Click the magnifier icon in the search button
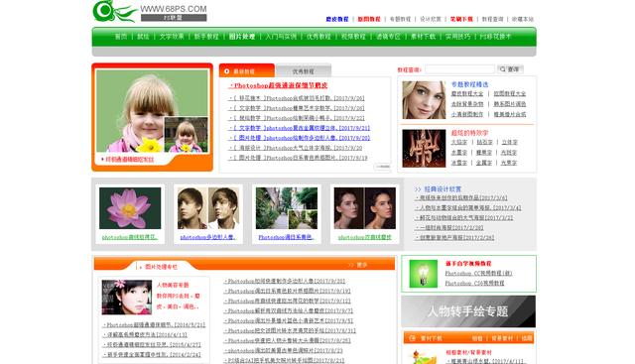 [x=503, y=69]
